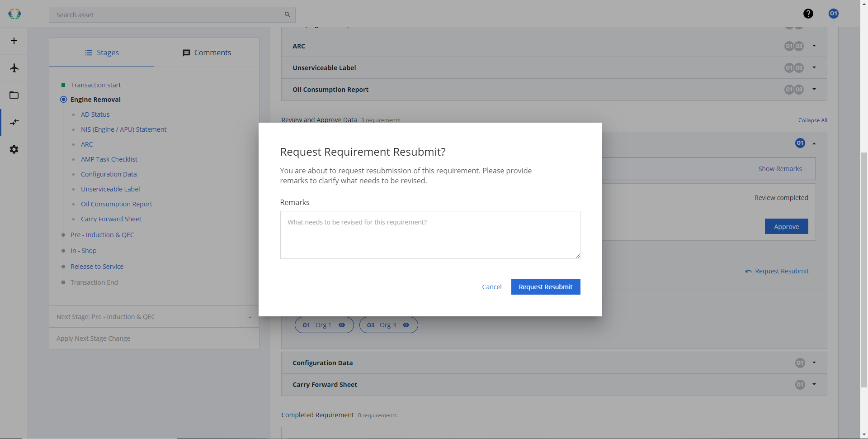This screenshot has height=439, width=868.
Task: Open the ARC item in stages tree
Action: click(87, 144)
